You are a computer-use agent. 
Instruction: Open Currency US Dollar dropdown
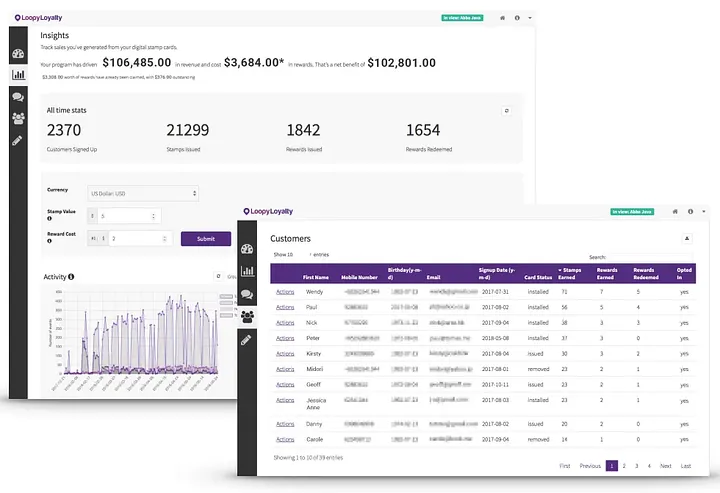pos(143,194)
